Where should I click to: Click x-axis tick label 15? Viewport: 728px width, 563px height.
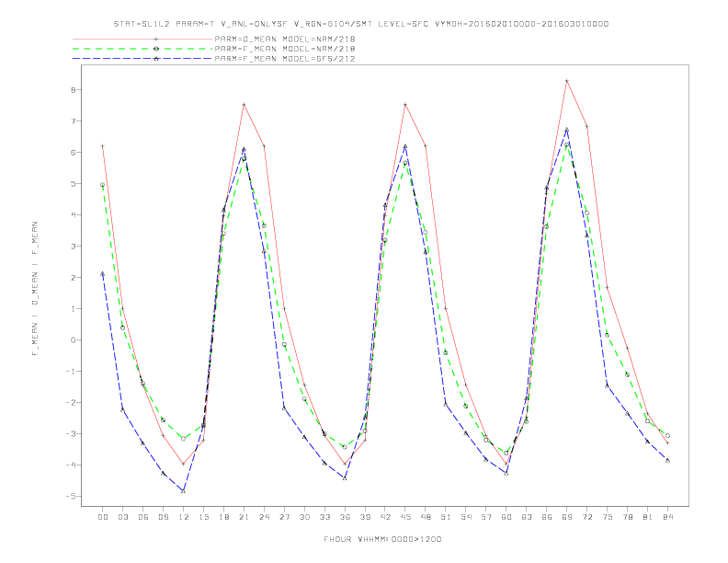coord(203,517)
